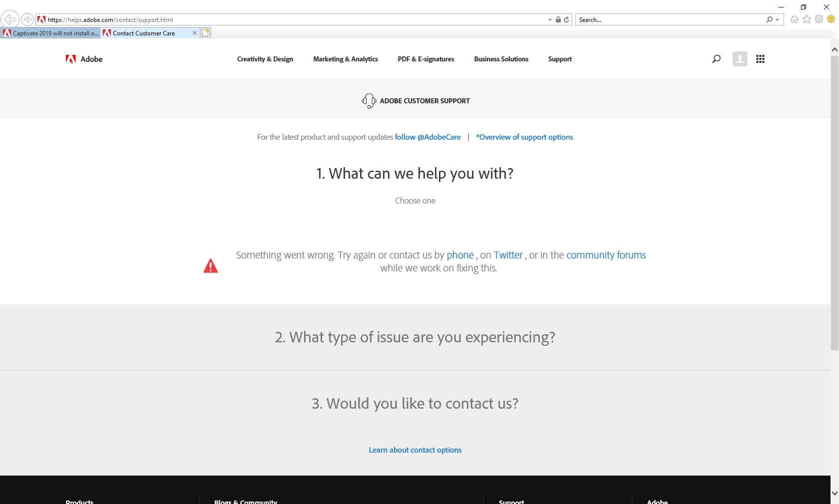This screenshot has width=839, height=504.
Task: Open browser Tools gear icon
Action: [819, 19]
